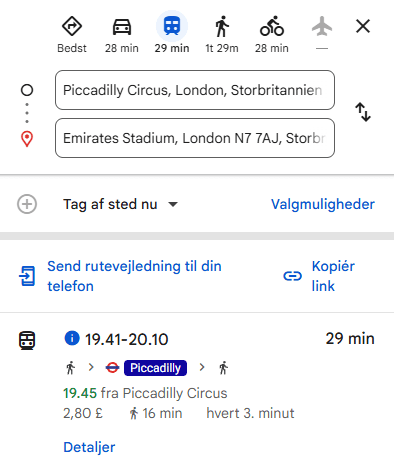Select the Piccadilly line badge
Screen dimensions: 394x472
(x=155, y=368)
